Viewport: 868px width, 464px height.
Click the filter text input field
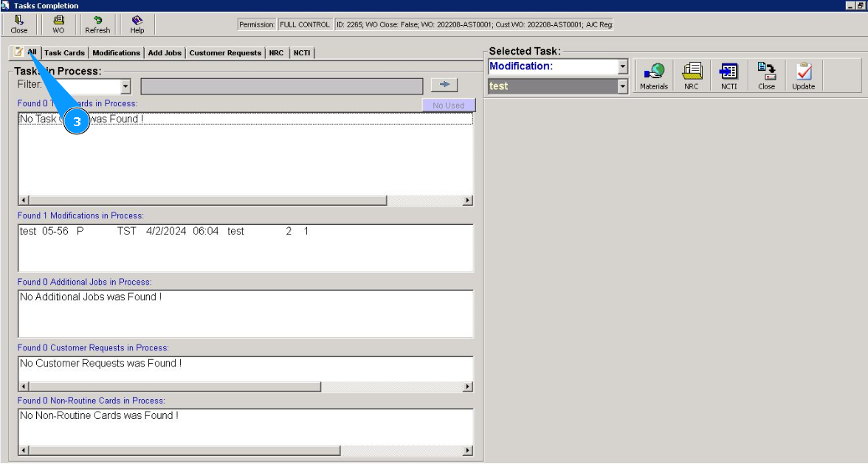click(x=282, y=86)
